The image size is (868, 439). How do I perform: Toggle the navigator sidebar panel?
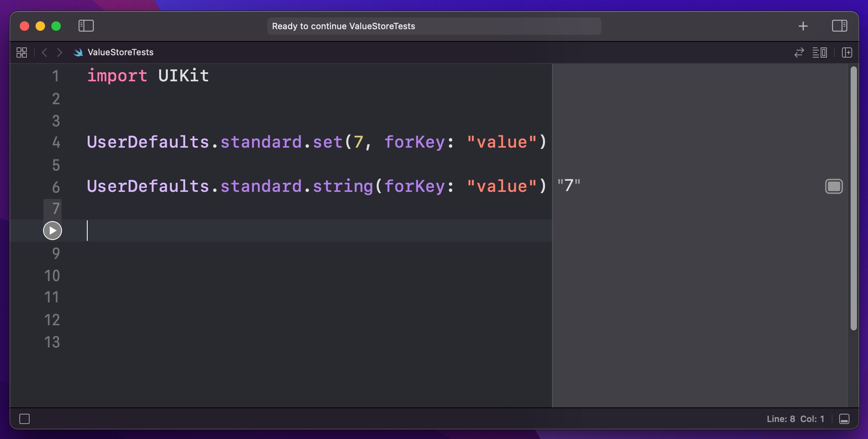coord(86,26)
